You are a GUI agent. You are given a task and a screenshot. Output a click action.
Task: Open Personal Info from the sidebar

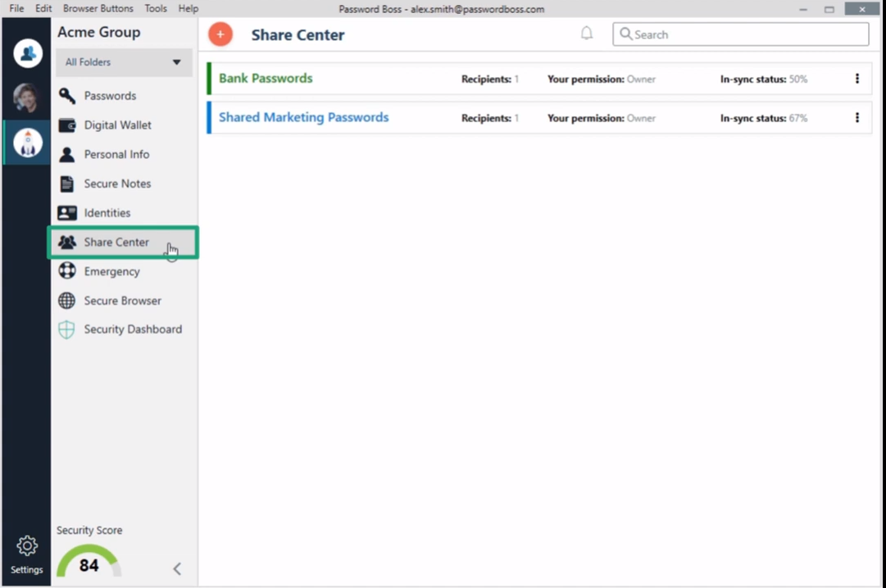tap(116, 154)
